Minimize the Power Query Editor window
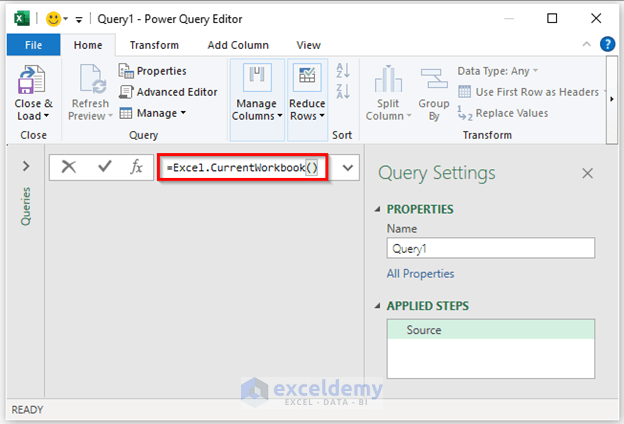 click(509, 19)
